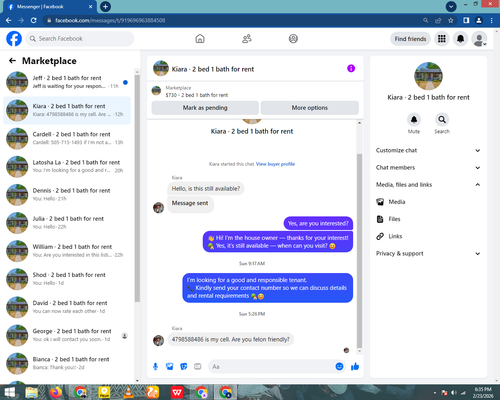This screenshot has width=500, height=400.
Task: Collapse the Media, files and links section
Action: tap(428, 185)
